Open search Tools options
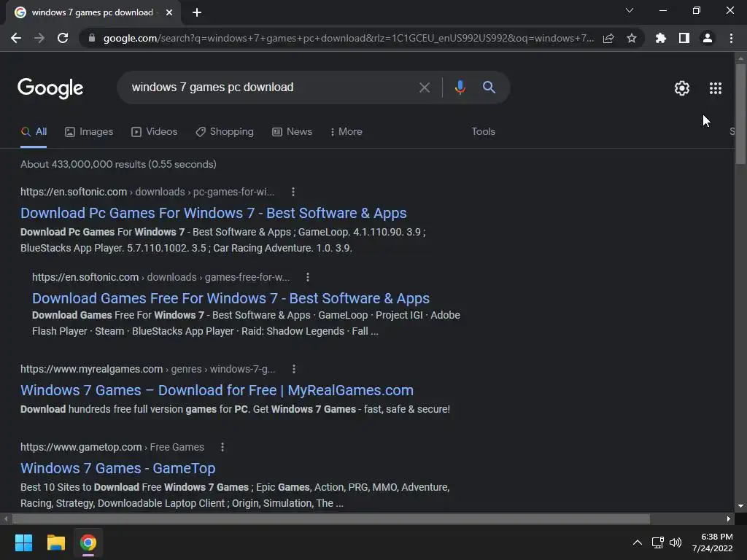Screen dimensions: 747x560 [x=483, y=132]
